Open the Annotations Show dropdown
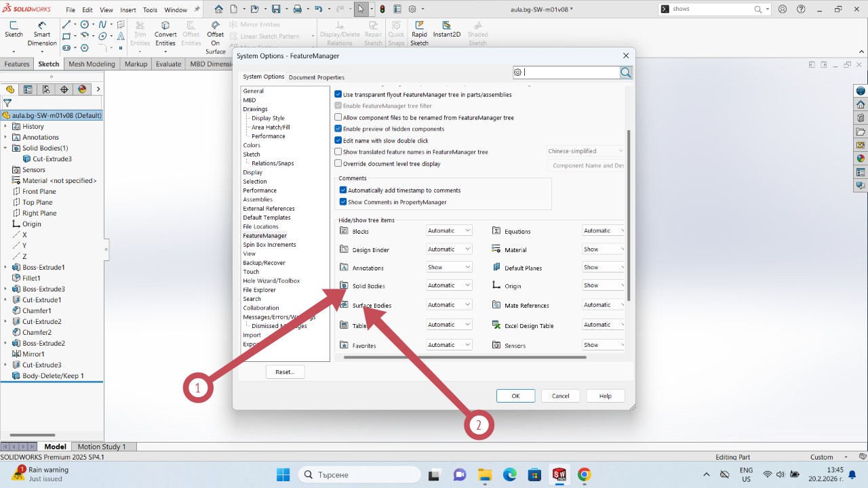This screenshot has width=868, height=488. (x=449, y=267)
